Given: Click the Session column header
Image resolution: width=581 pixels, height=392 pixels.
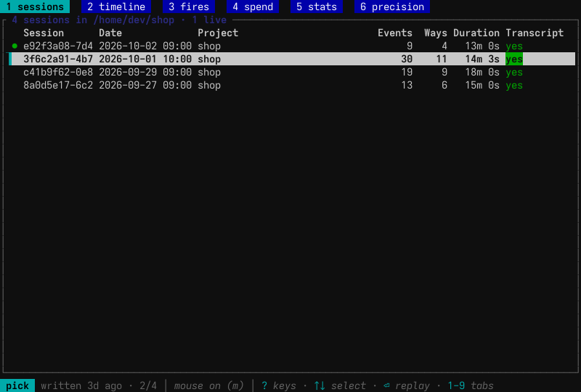Looking at the screenshot, I should pos(44,33).
